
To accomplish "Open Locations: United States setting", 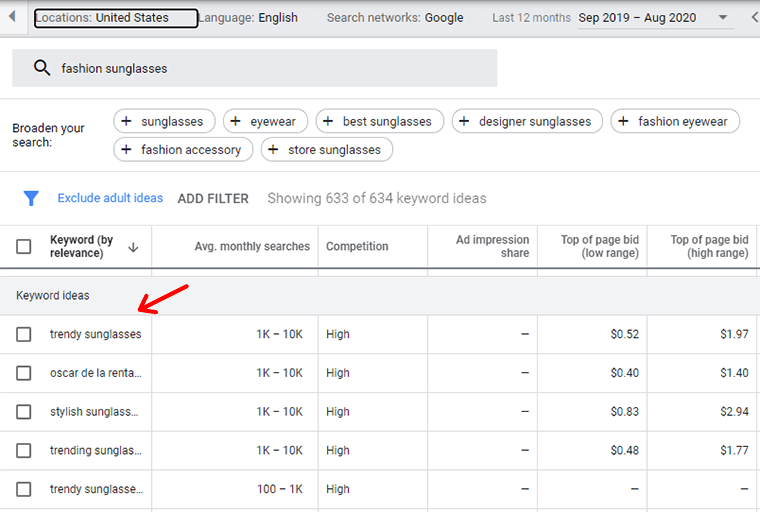I will coord(116,18).
